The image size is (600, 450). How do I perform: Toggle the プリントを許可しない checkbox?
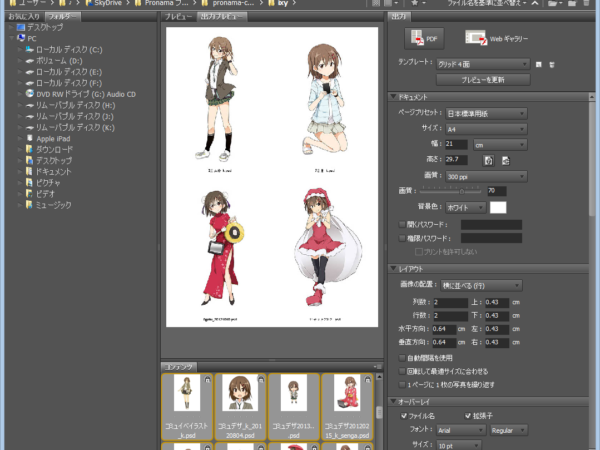[419, 252]
